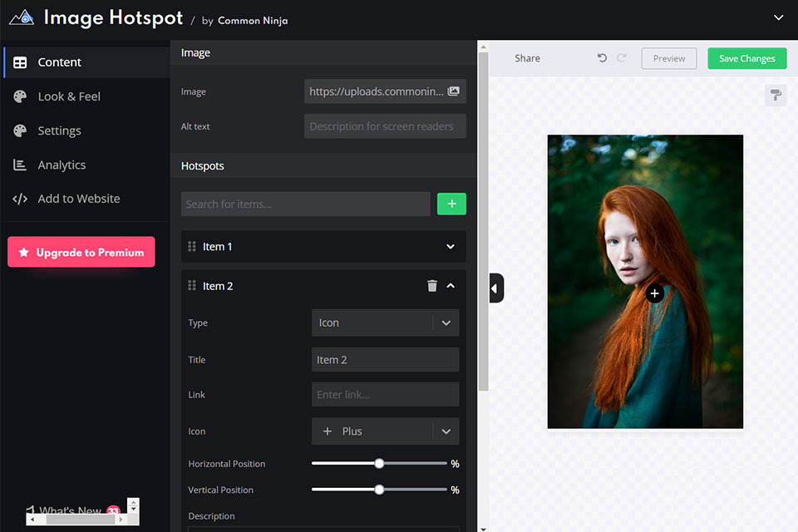Click the Item 2 drag handle
The height and width of the screenshot is (532, 798).
[192, 286]
